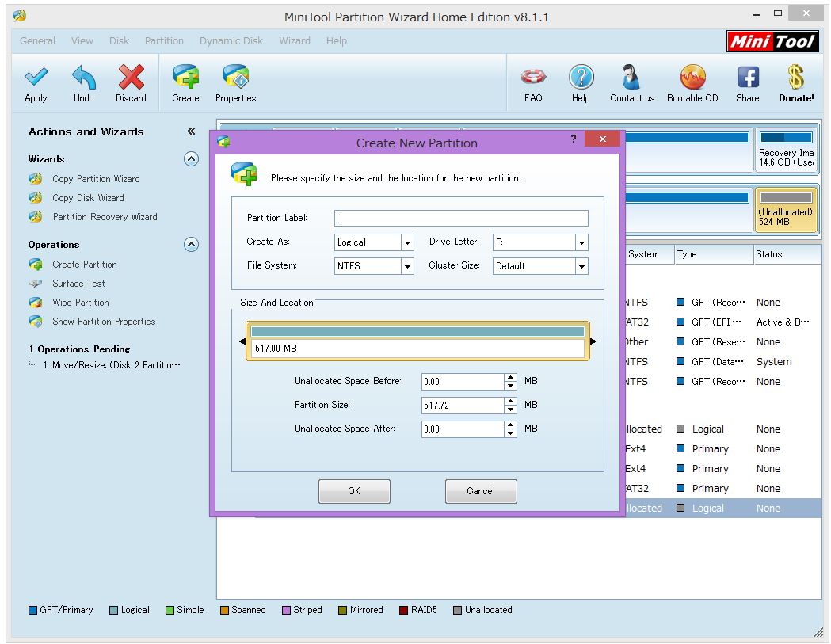831x644 pixels.
Task: Open the Partition menu
Action: pos(164,41)
